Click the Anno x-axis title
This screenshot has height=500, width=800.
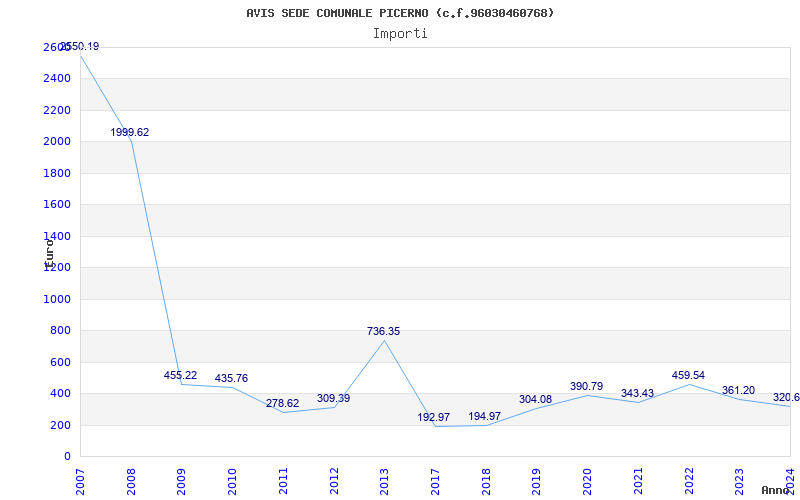click(x=776, y=490)
